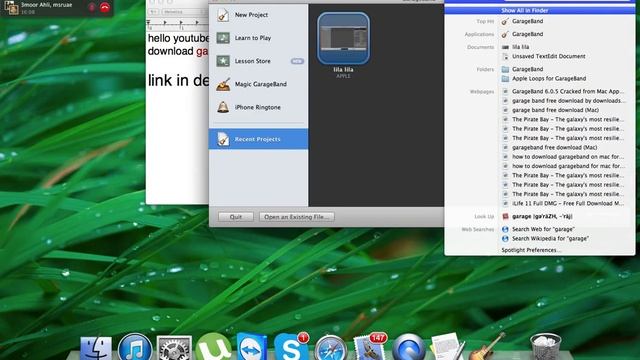Mute microphone in Skype call bar
Viewport: 640px width, 360px height.
click(x=92, y=7)
